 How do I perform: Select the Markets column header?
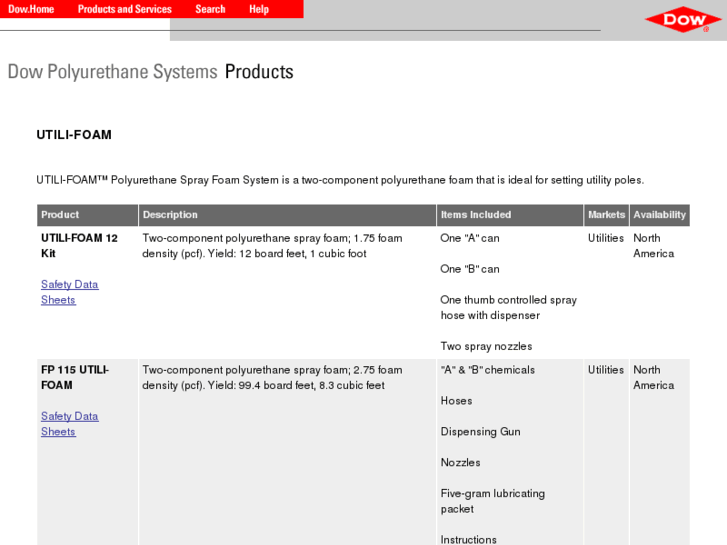pyautogui.click(x=606, y=215)
